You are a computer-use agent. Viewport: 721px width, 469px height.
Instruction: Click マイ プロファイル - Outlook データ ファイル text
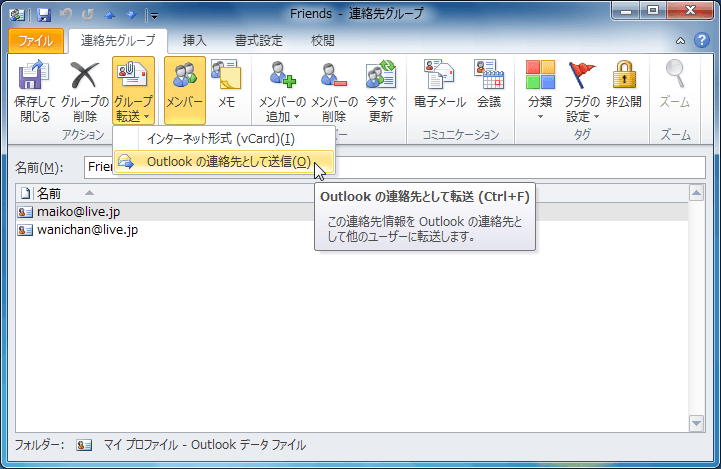(x=204, y=445)
